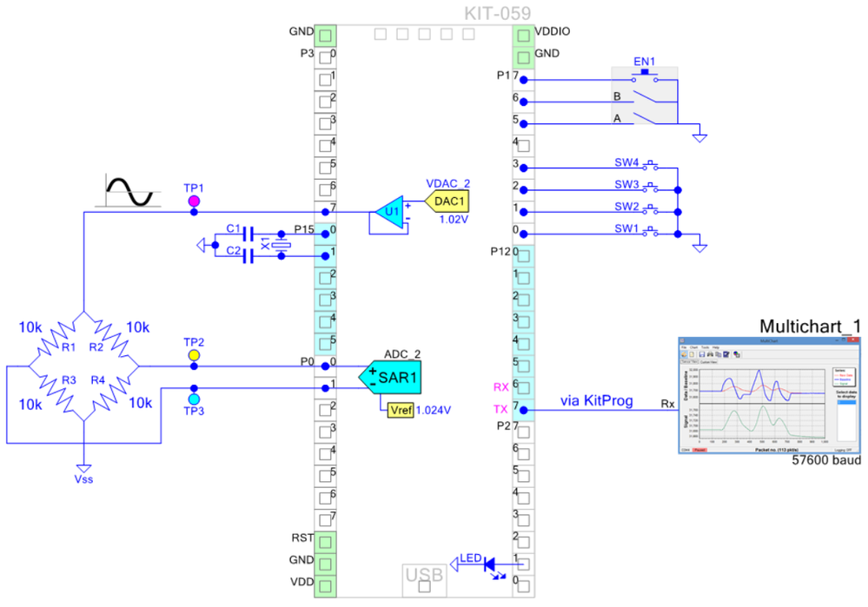The width and height of the screenshot is (868, 607).
Task: Click the red Paused status indicator
Action: point(699,450)
